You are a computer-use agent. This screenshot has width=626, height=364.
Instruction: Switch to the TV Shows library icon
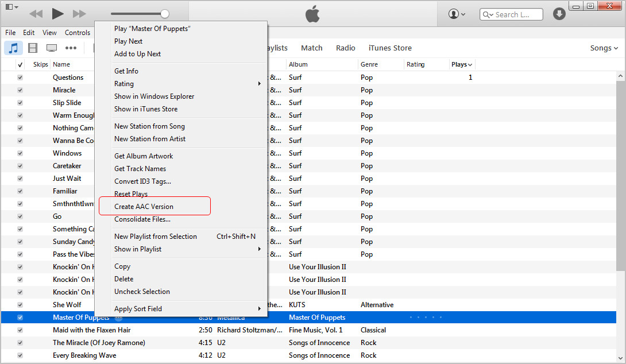click(52, 48)
